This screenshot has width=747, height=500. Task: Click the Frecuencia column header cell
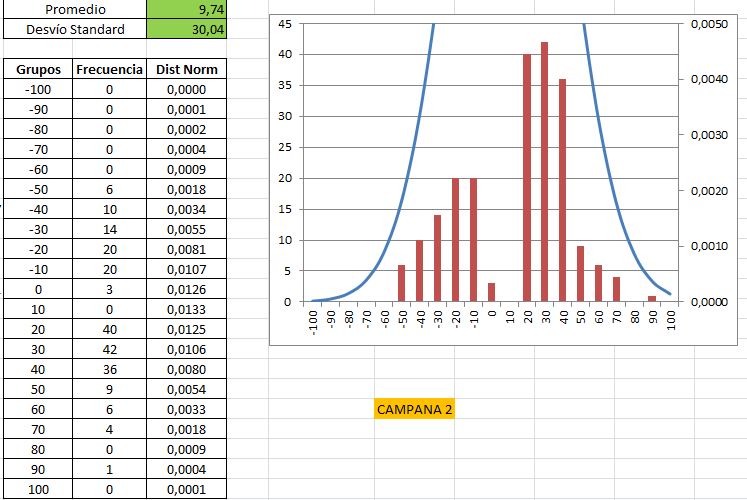coord(109,70)
